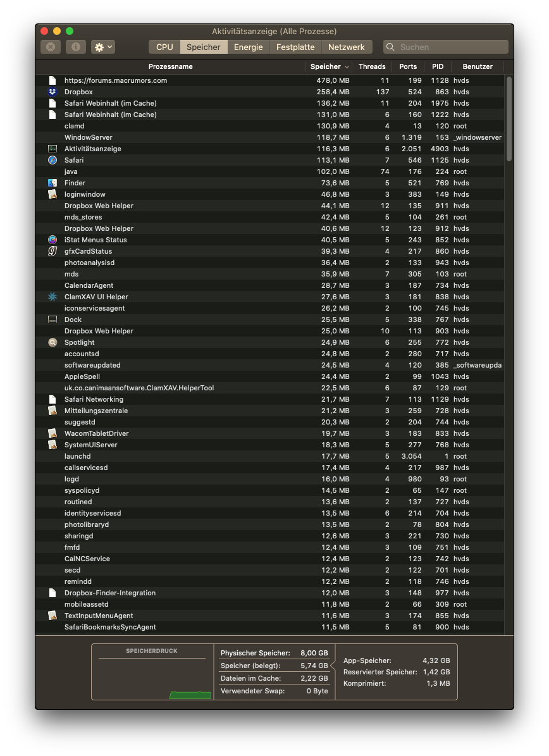
Task: Click the vertical scrollbar thumb
Action: tap(509, 119)
